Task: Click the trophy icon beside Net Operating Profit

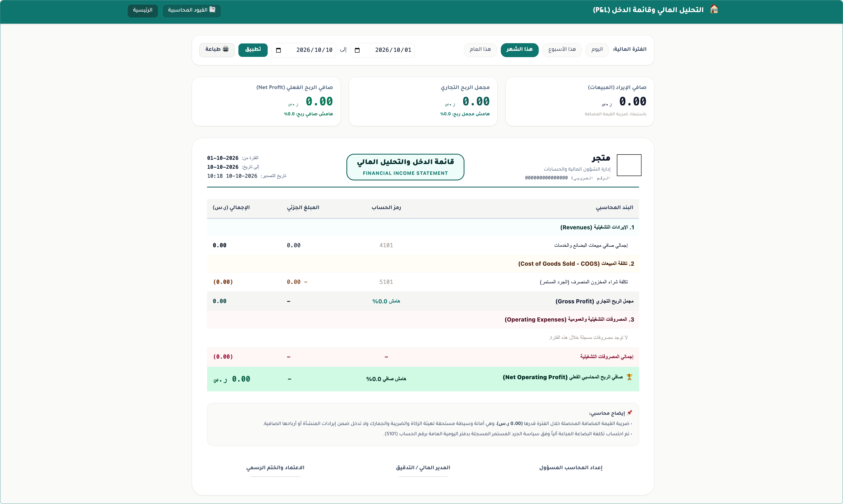Action: (629, 377)
